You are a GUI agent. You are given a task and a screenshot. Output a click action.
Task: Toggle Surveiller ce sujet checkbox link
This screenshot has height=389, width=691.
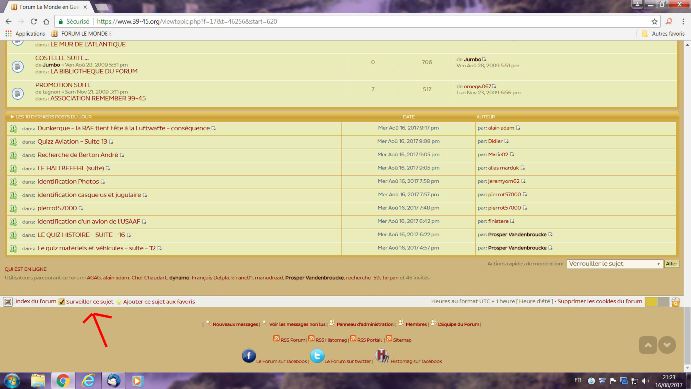(x=86, y=302)
